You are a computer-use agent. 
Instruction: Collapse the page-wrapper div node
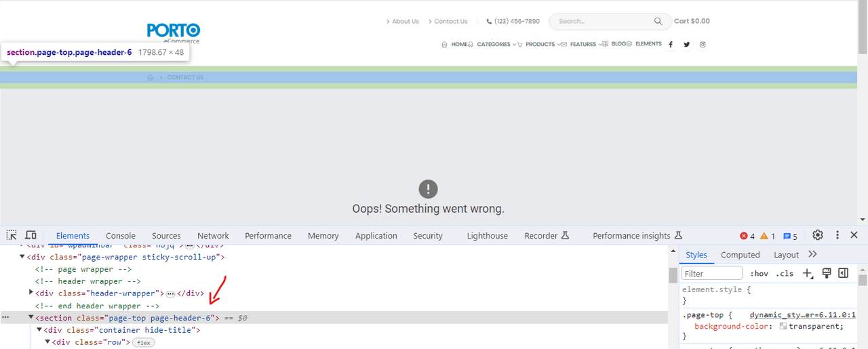pos(22,257)
